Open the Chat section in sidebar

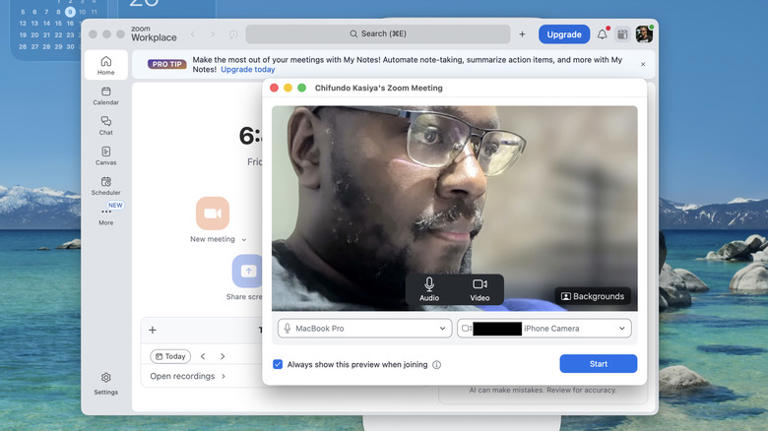click(106, 125)
